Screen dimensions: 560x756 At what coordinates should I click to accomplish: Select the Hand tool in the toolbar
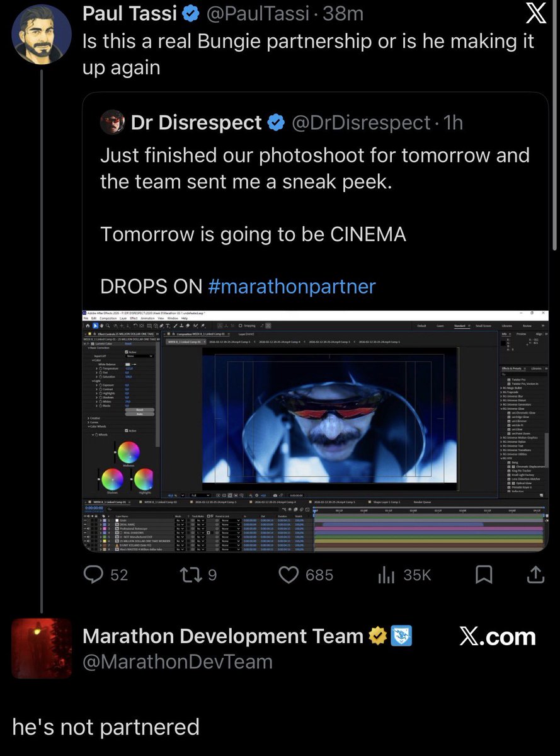click(101, 326)
